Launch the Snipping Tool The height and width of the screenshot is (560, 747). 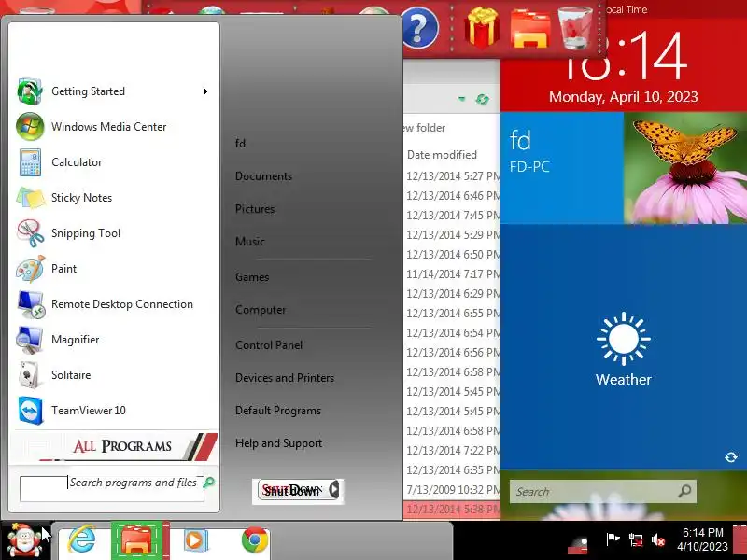(x=112, y=232)
